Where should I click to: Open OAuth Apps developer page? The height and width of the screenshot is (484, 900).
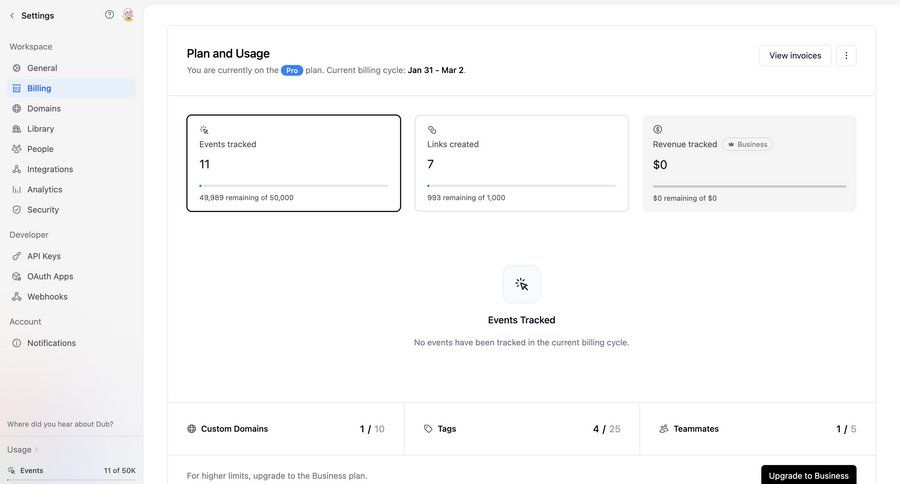(72, 276)
